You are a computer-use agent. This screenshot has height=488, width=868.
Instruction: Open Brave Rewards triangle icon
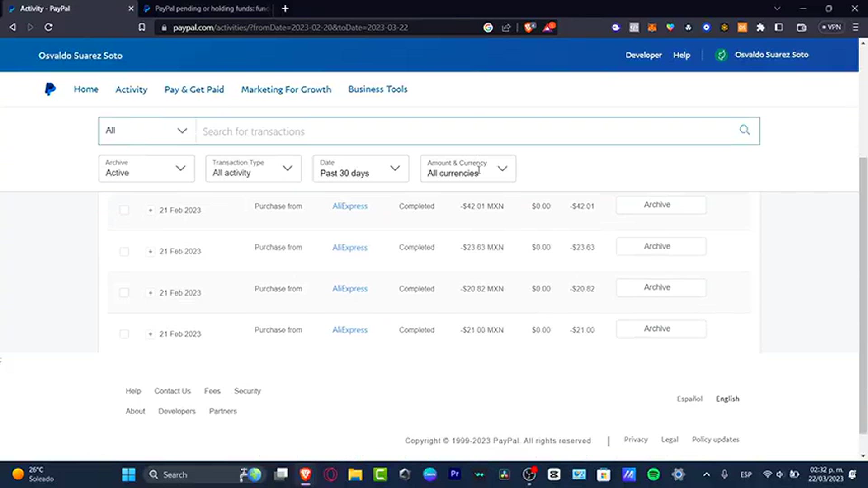click(548, 27)
